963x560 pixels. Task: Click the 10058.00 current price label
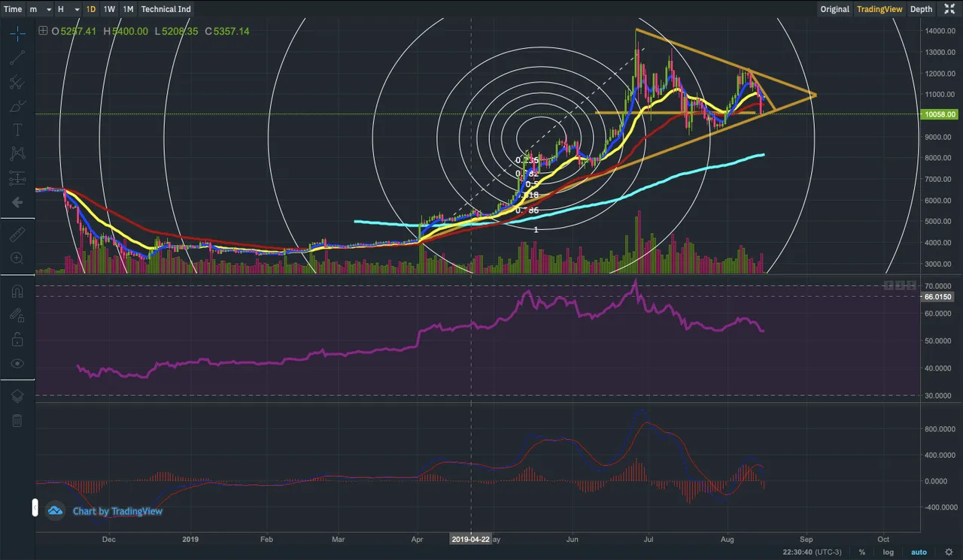940,114
